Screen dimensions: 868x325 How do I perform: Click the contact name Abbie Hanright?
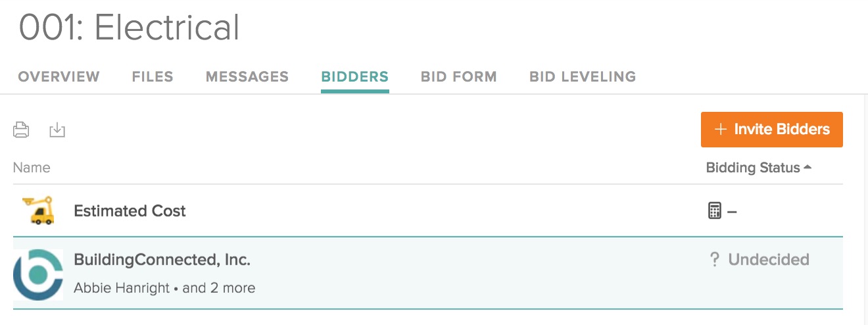pyautogui.click(x=122, y=288)
